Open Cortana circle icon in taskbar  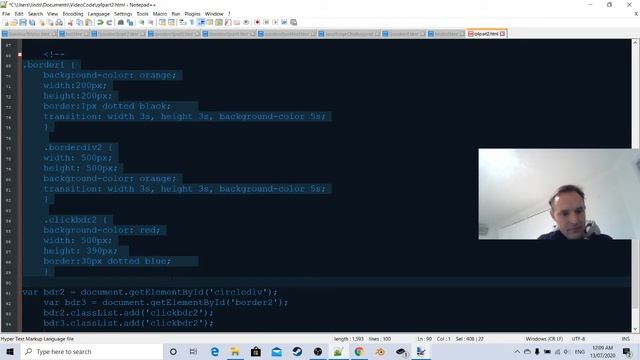click(173, 351)
